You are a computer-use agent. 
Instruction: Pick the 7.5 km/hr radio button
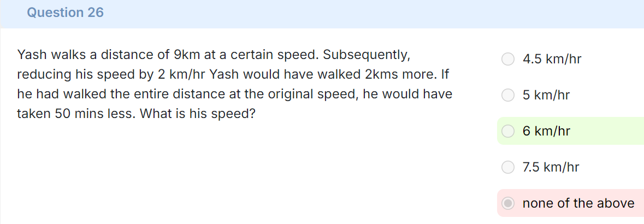(x=508, y=167)
